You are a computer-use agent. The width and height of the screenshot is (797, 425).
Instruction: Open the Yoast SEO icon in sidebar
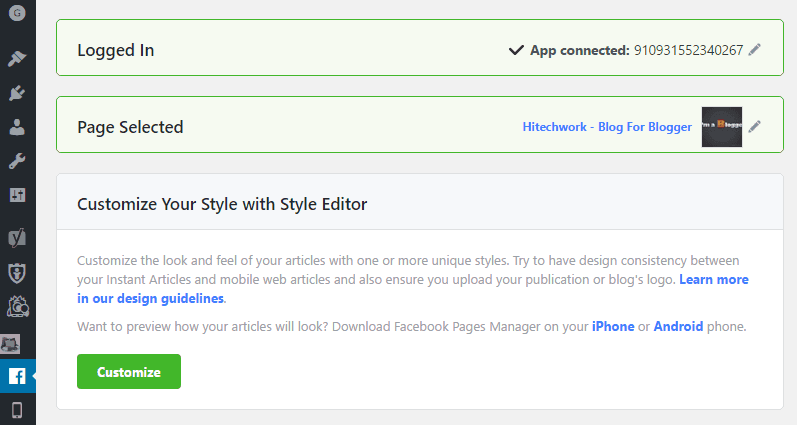(17, 237)
